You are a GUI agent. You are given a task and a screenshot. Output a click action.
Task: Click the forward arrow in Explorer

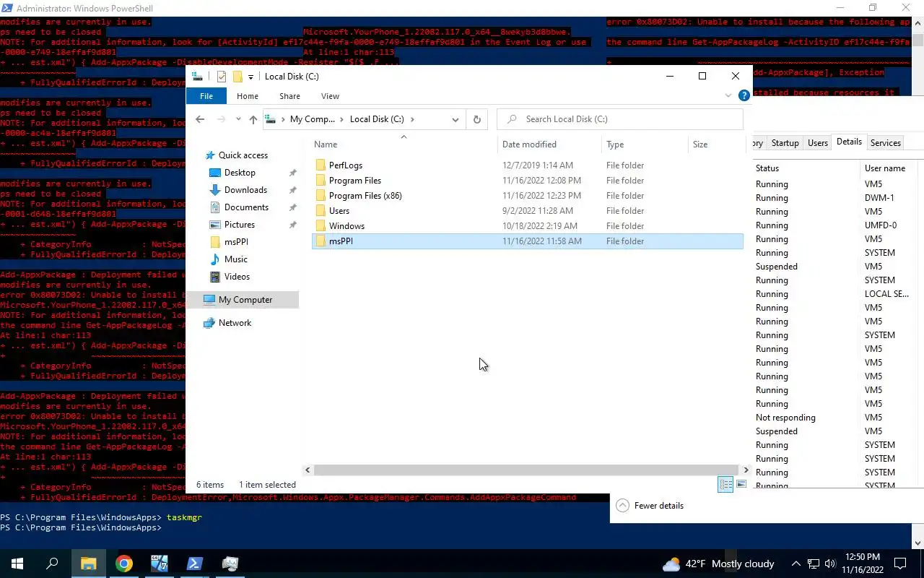tap(222, 119)
